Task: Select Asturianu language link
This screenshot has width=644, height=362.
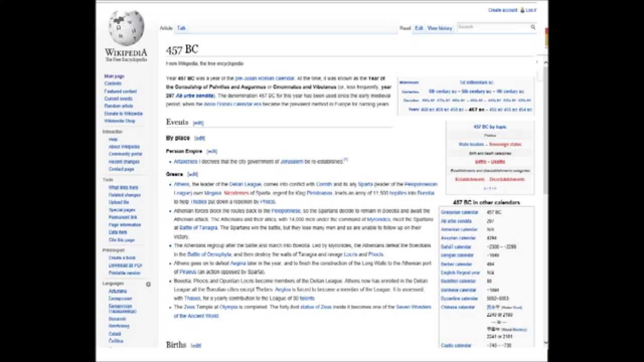Action: pos(118,291)
